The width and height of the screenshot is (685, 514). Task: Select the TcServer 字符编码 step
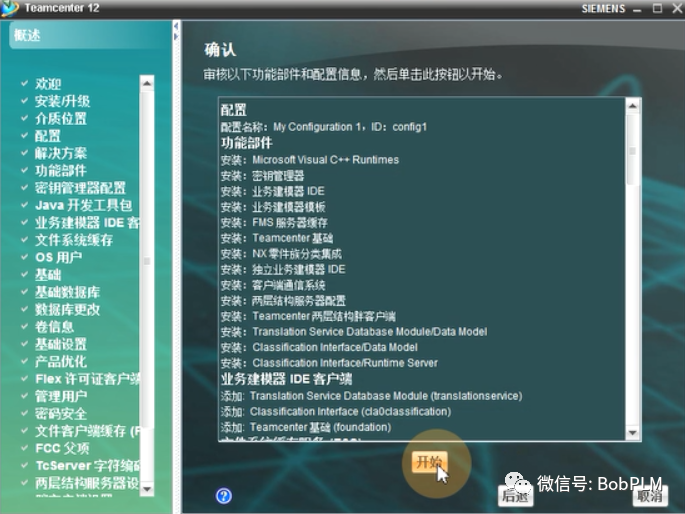coord(87,466)
